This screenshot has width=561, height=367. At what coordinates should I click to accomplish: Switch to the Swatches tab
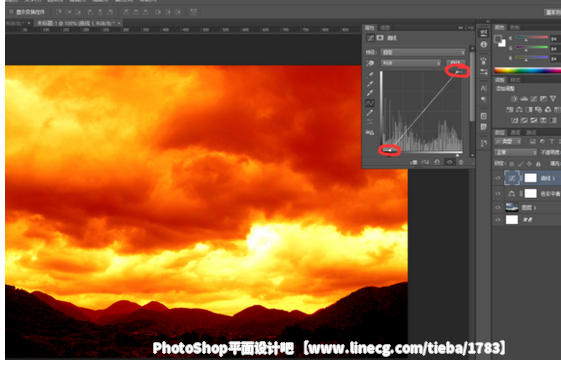coord(514,27)
